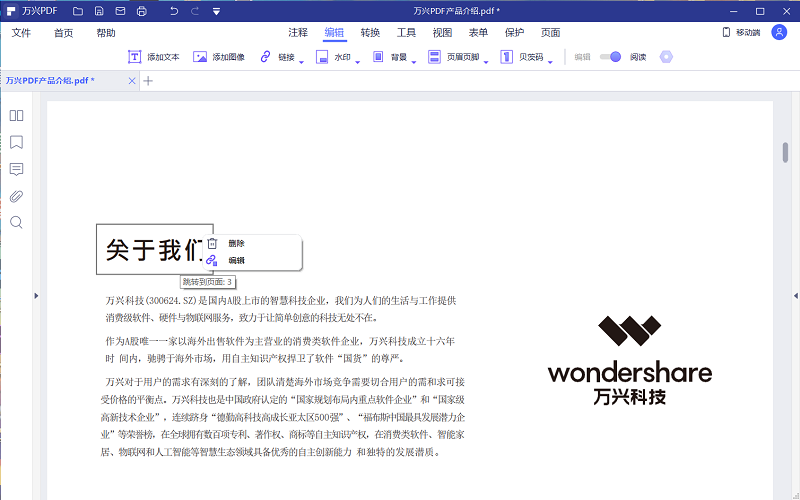Click the Add Image (添加图像) tool
The width and height of the screenshot is (800, 500).
pyautogui.click(x=219, y=57)
